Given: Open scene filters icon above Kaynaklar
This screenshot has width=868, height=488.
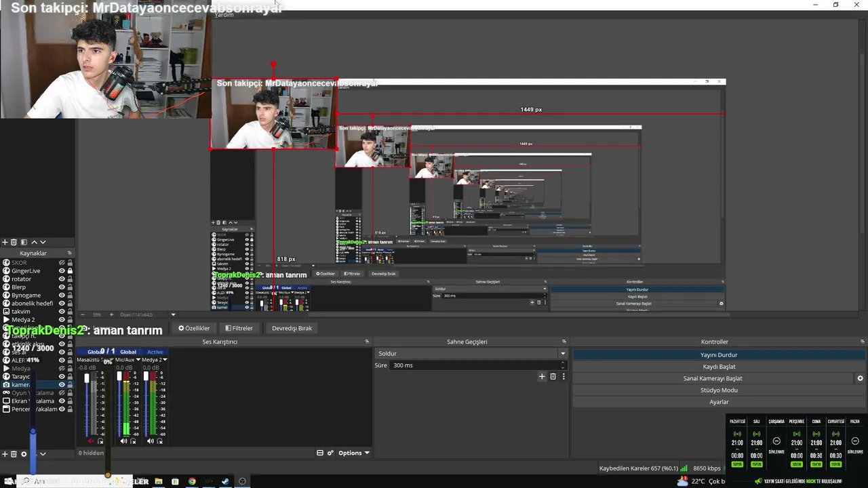Looking at the screenshot, I should [24, 242].
